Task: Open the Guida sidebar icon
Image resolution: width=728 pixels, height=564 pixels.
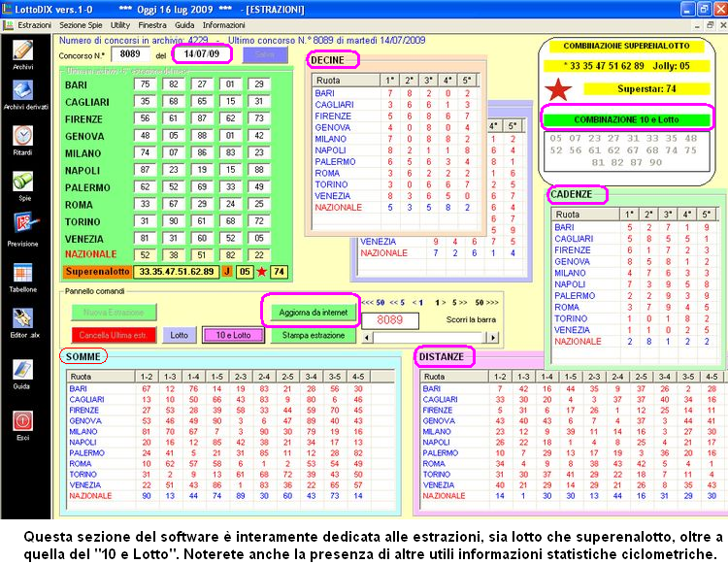Action: coord(22,370)
